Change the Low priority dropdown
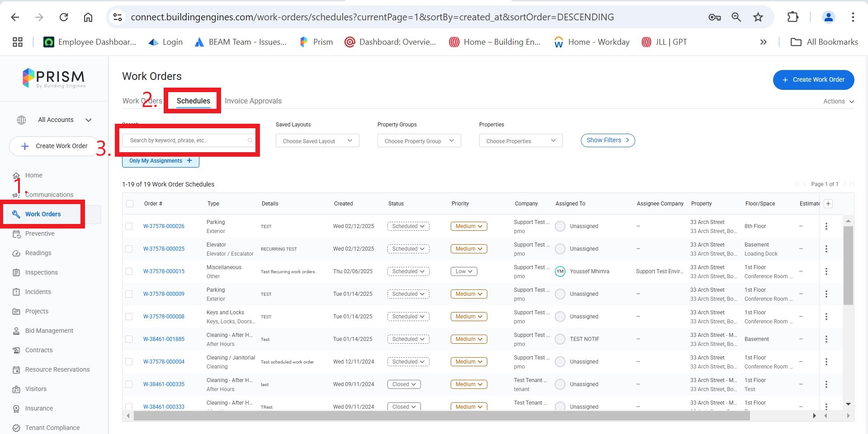The height and width of the screenshot is (434, 868). [464, 271]
